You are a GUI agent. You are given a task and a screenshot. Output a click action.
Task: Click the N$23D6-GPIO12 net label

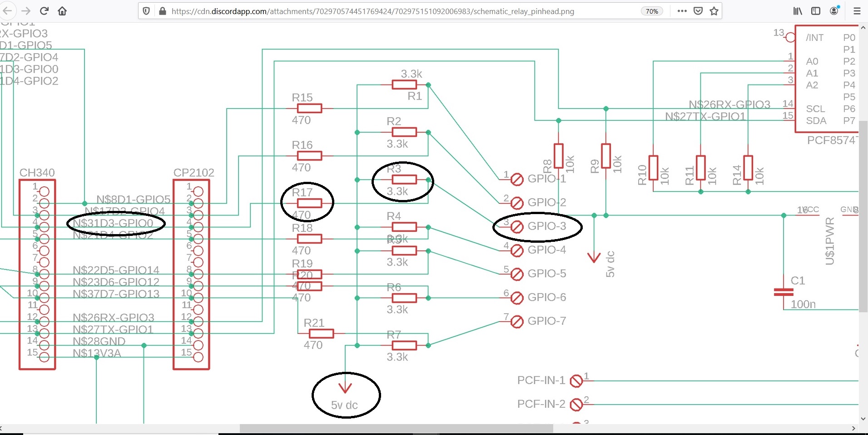point(116,282)
